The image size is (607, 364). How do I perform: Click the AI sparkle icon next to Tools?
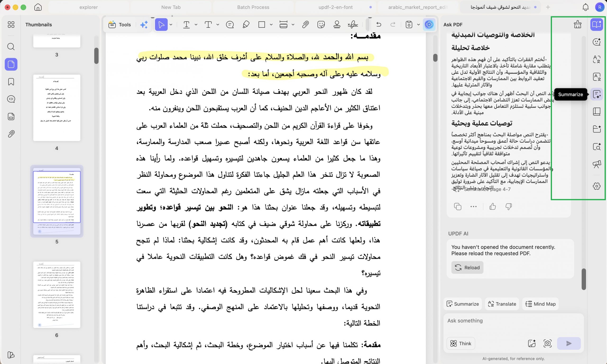[144, 25]
